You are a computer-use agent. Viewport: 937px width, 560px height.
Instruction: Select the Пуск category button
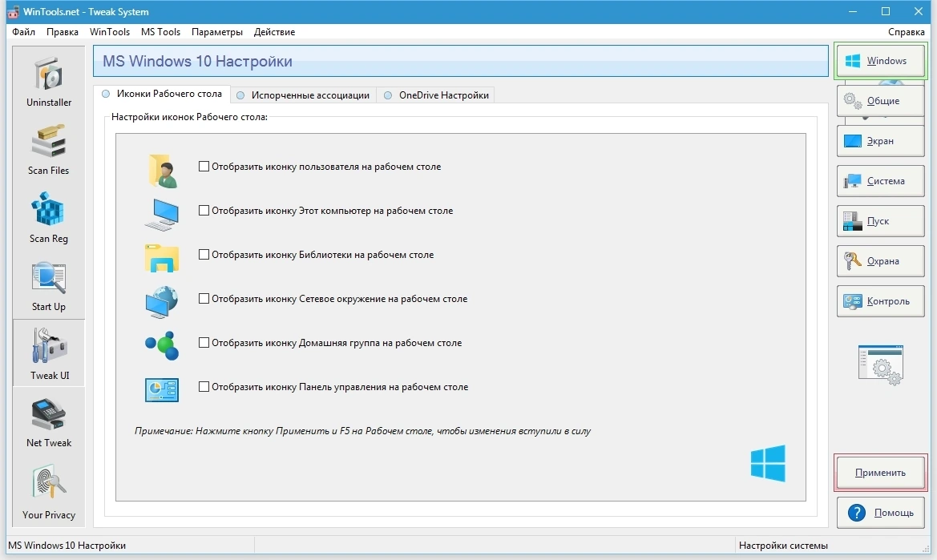tap(880, 221)
